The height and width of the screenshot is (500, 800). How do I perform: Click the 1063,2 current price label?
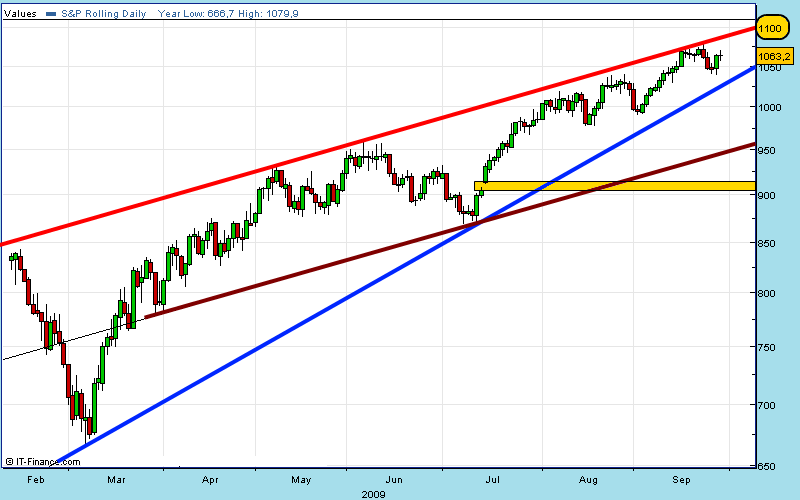771,57
